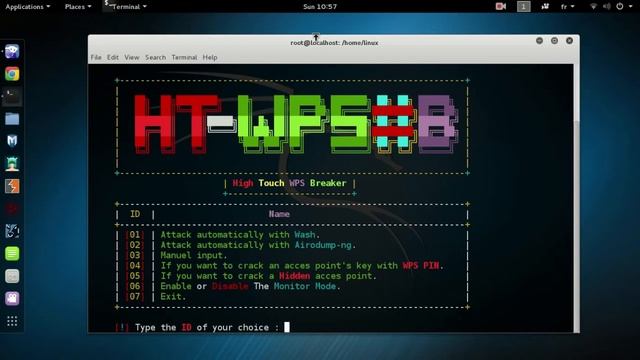Click the dark red dock icon

[x=12, y=209]
